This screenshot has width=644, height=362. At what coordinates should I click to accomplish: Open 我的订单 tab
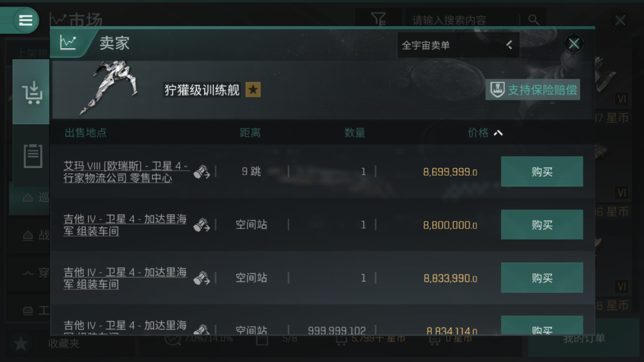[584, 338]
